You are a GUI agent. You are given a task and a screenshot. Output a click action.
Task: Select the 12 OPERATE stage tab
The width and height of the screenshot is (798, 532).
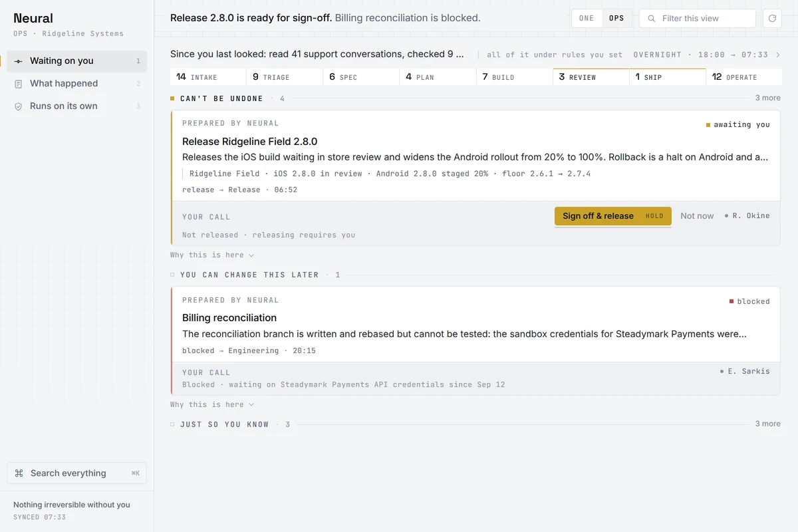coord(744,77)
